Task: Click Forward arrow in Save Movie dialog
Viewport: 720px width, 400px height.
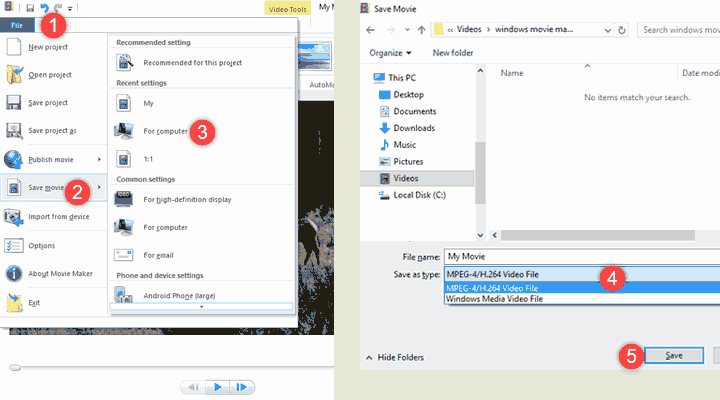Action: click(391, 30)
